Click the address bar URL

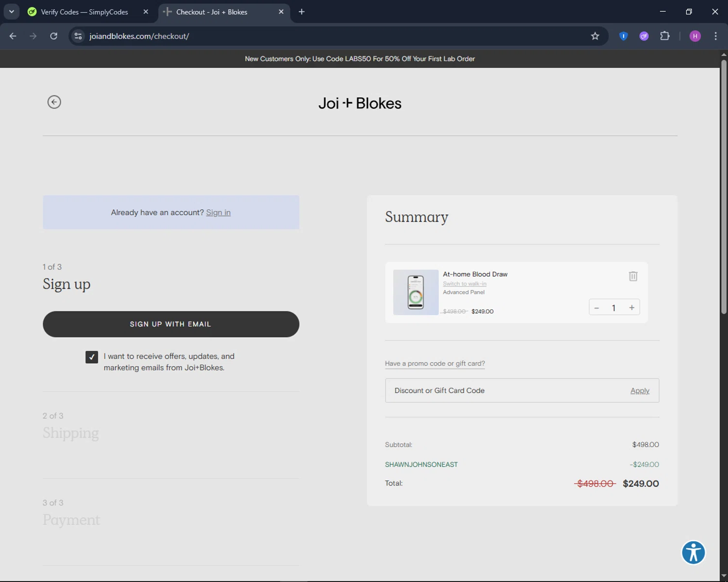point(139,36)
